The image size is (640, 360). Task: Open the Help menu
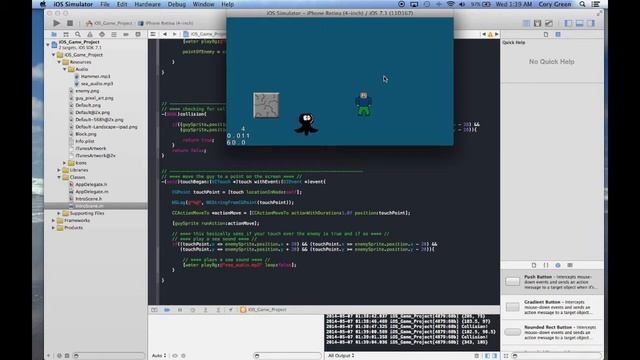(227, 4)
